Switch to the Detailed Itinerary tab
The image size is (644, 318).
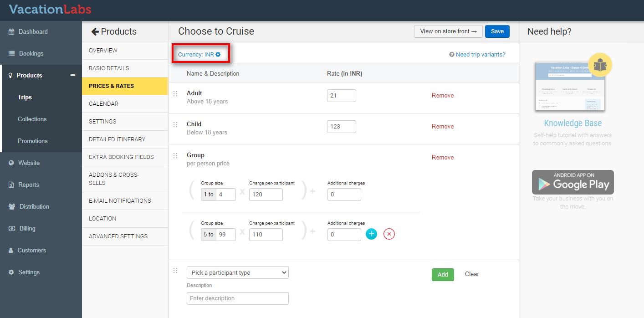point(117,139)
